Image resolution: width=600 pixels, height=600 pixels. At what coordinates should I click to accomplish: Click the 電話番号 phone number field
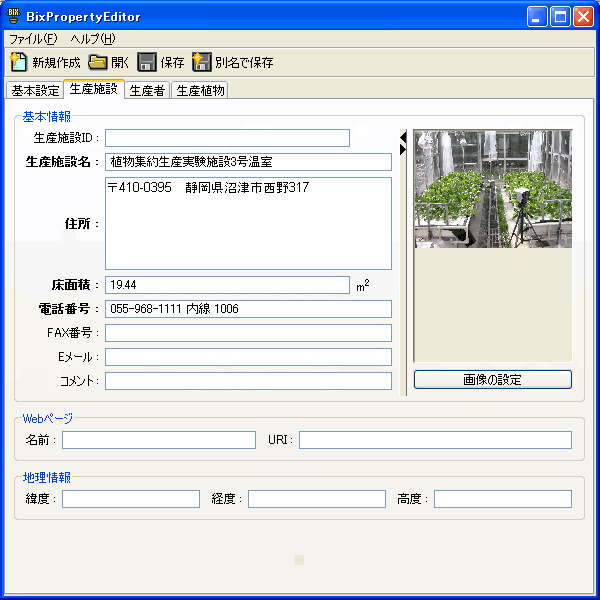click(248, 309)
